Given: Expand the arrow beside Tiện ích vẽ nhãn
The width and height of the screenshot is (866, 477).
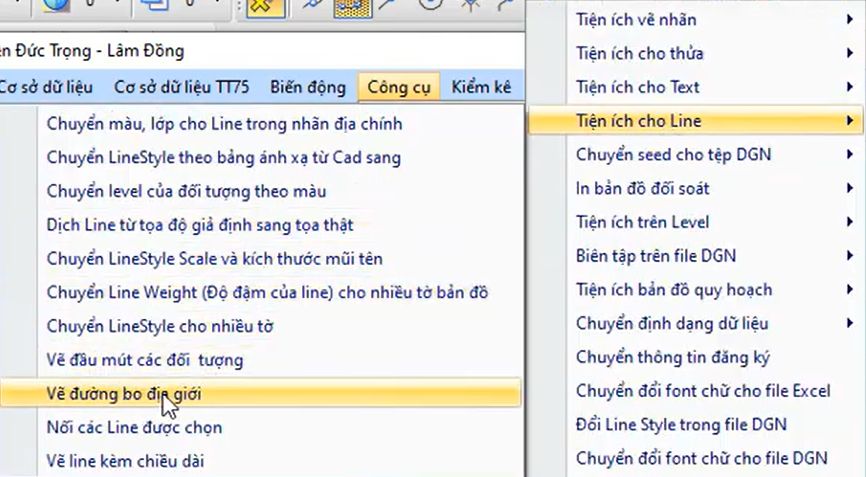Looking at the screenshot, I should click(849, 19).
